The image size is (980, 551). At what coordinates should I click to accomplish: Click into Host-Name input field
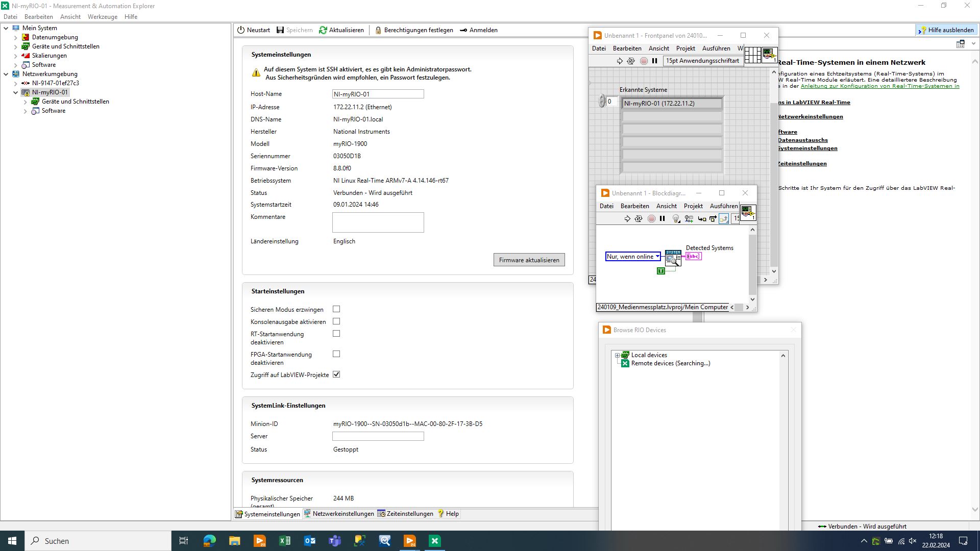click(378, 94)
